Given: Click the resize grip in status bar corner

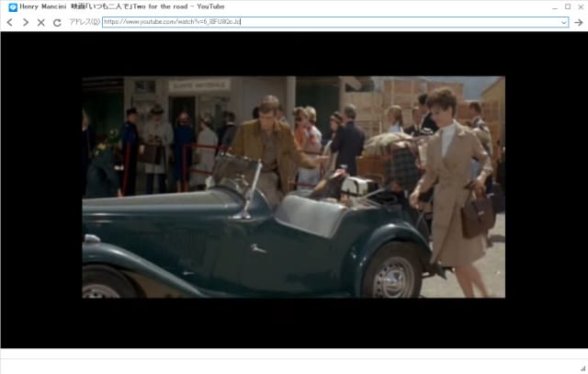Looking at the screenshot, I should click(583, 369).
